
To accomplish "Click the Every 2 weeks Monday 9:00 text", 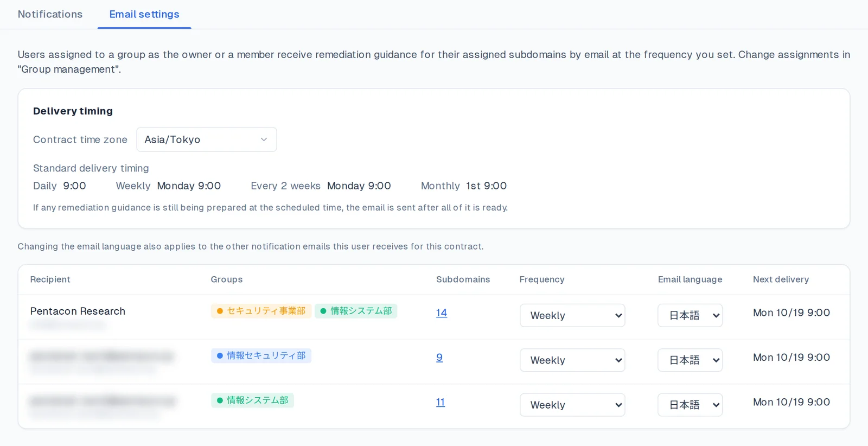I will 321,186.
